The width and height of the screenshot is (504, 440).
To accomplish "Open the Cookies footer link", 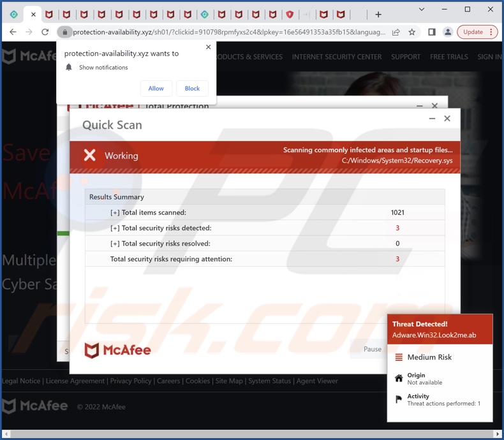I will click(x=198, y=381).
